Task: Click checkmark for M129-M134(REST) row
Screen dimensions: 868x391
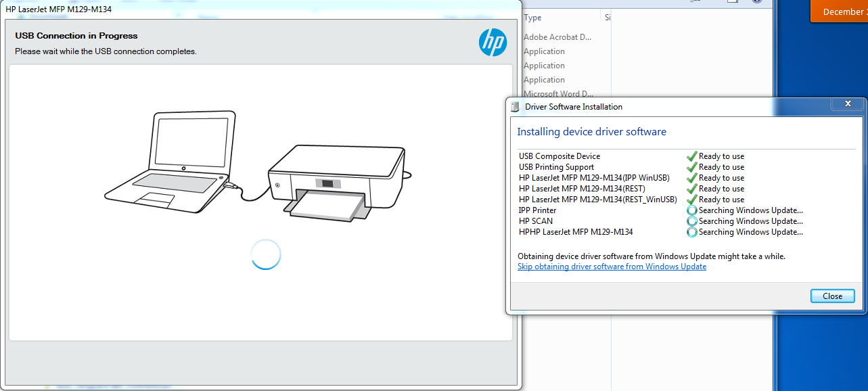Action: click(x=691, y=189)
